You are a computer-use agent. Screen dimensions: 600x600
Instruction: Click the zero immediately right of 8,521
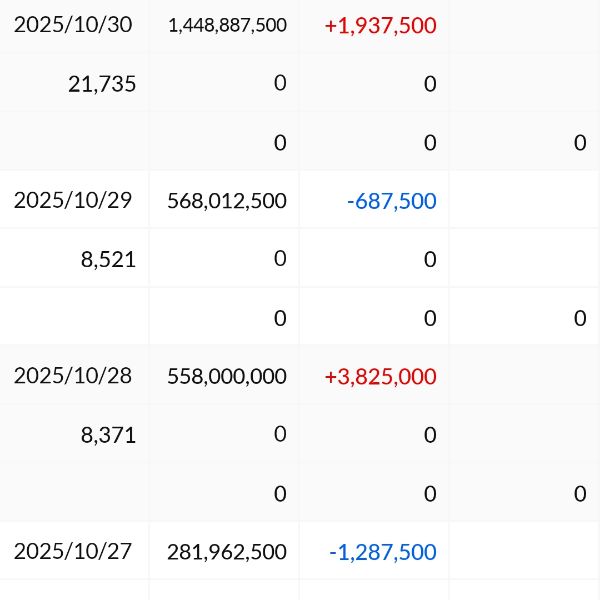click(x=280, y=259)
